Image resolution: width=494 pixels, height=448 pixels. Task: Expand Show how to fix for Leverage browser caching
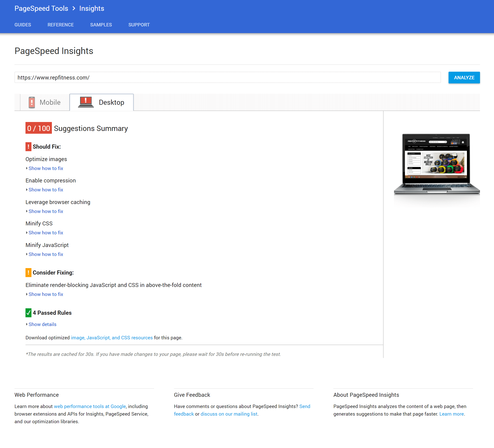pos(46,211)
